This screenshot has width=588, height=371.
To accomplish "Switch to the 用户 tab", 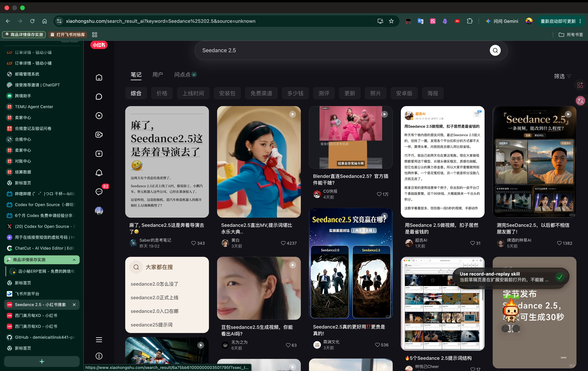I will [x=158, y=75].
